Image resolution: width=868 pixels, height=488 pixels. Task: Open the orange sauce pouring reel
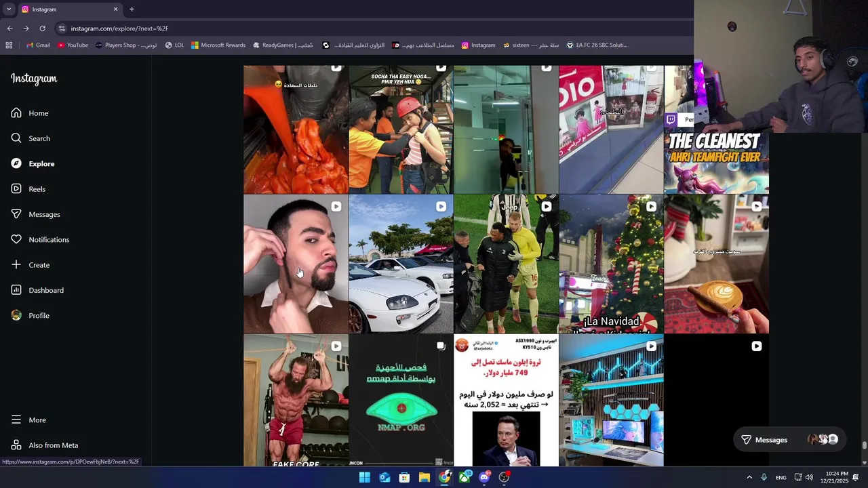click(x=296, y=129)
